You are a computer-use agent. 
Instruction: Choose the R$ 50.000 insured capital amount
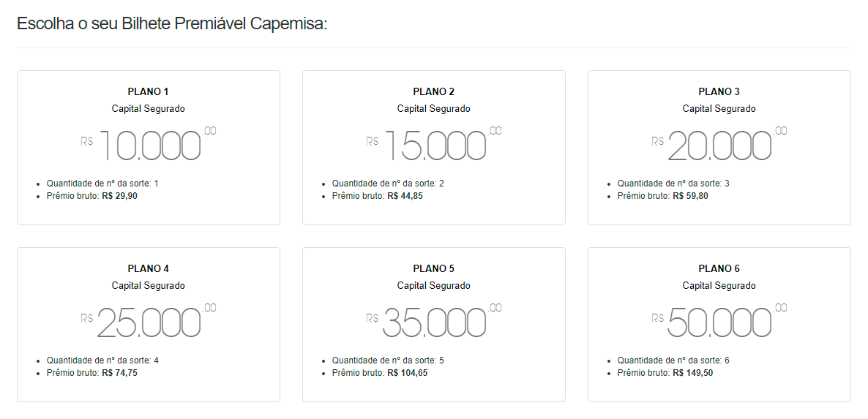[719, 322]
